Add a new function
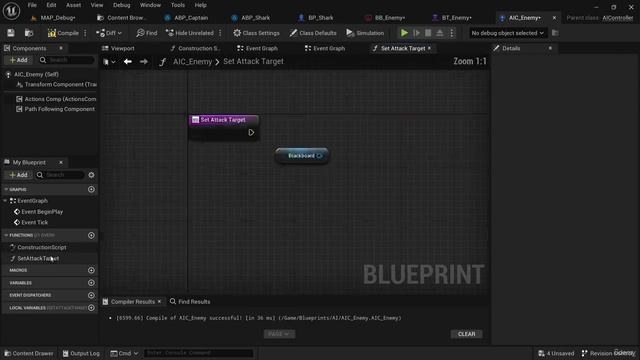The image size is (640, 360). [x=91, y=236]
